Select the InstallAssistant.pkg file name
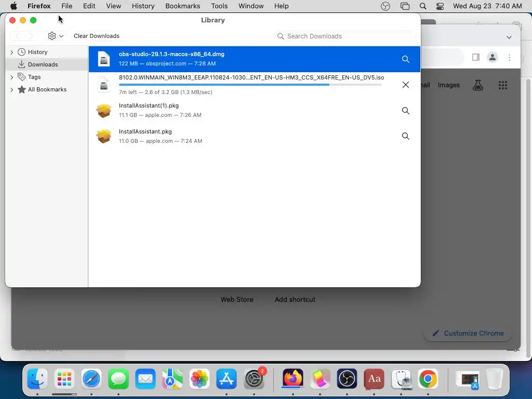 pos(145,131)
